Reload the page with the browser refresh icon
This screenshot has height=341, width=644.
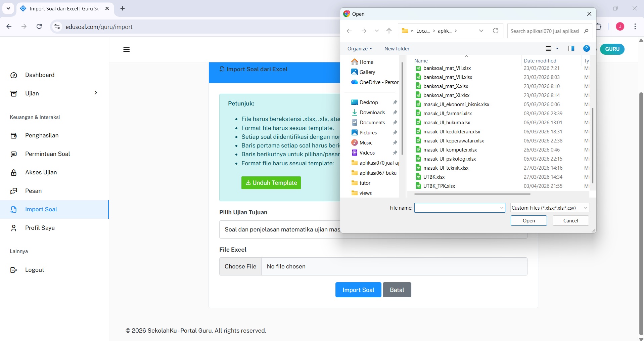click(x=39, y=27)
